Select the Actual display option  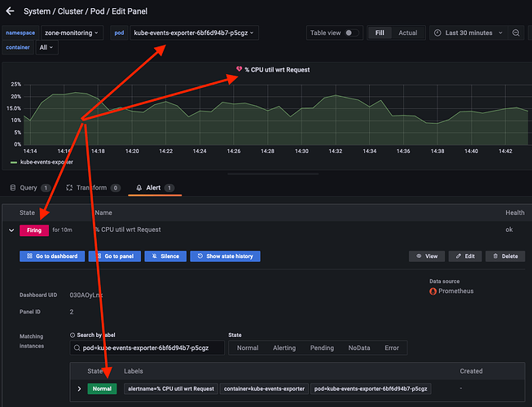pyautogui.click(x=408, y=33)
